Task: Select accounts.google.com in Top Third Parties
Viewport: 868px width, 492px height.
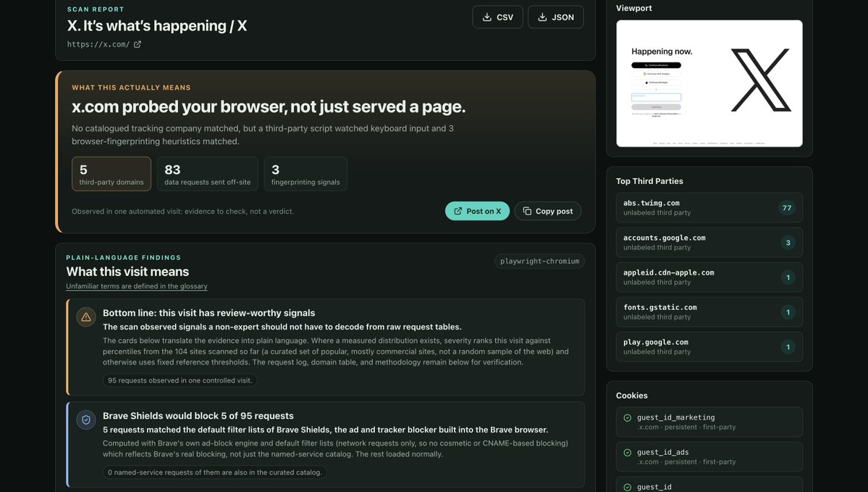Action: pos(709,243)
